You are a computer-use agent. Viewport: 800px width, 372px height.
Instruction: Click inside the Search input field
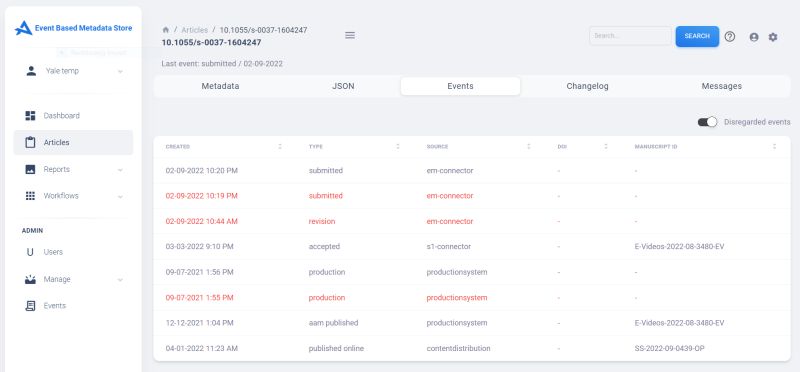pos(630,36)
